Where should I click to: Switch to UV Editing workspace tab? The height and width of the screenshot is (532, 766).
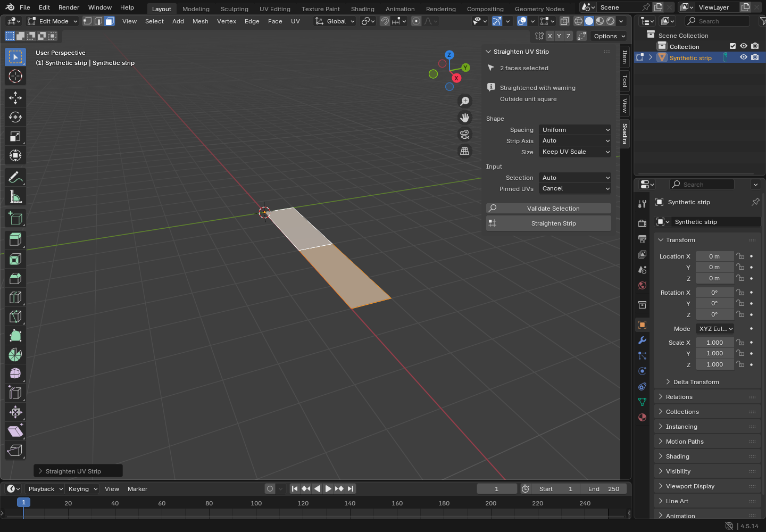275,9
